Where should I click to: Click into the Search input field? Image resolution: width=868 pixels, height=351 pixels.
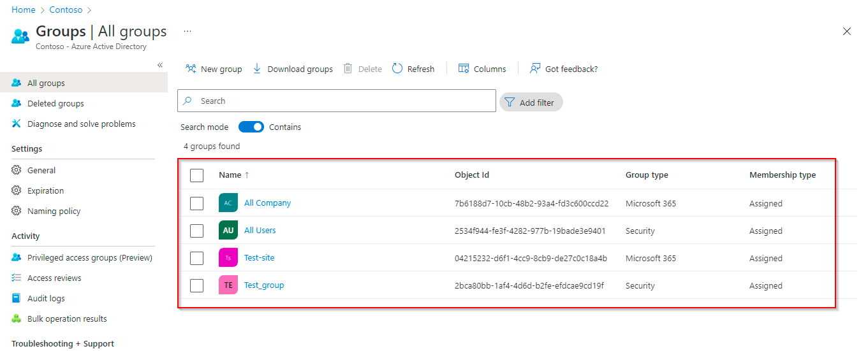[x=337, y=101]
